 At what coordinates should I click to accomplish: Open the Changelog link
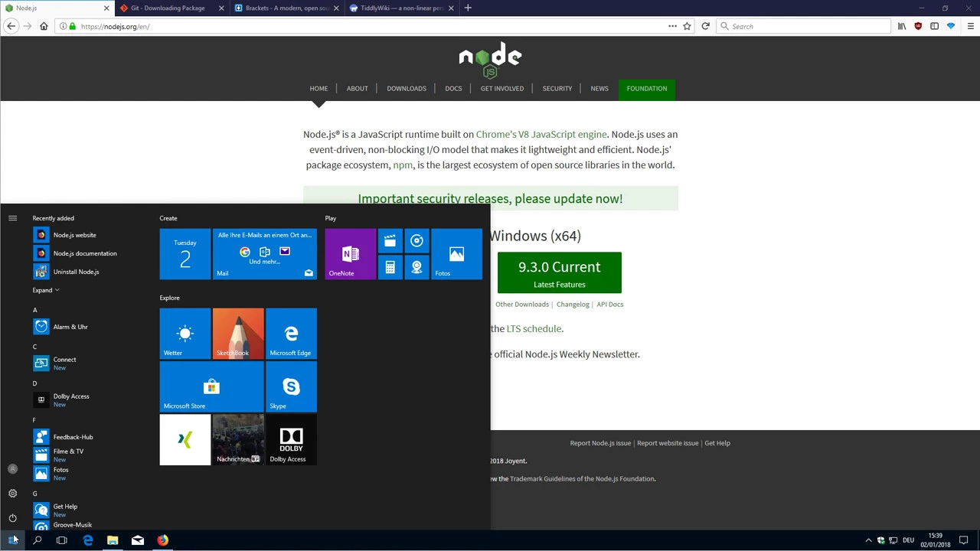(573, 304)
